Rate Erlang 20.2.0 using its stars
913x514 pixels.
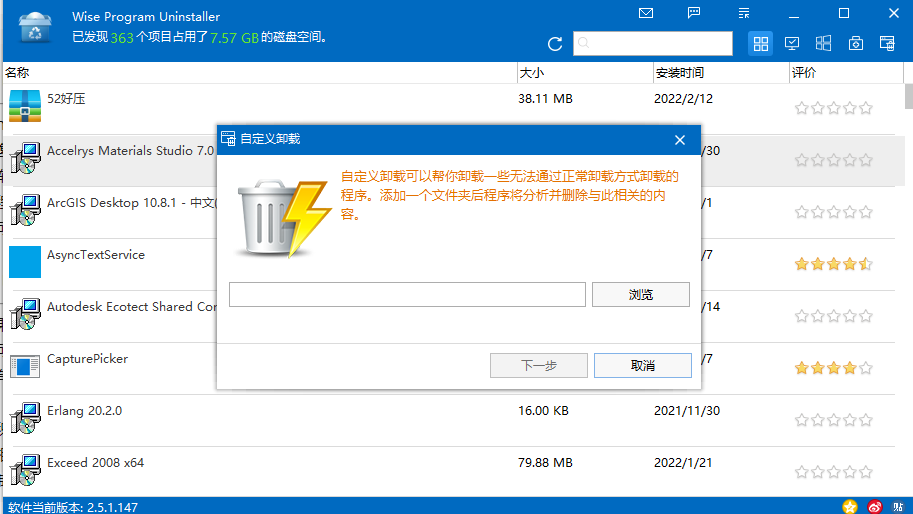click(834, 420)
